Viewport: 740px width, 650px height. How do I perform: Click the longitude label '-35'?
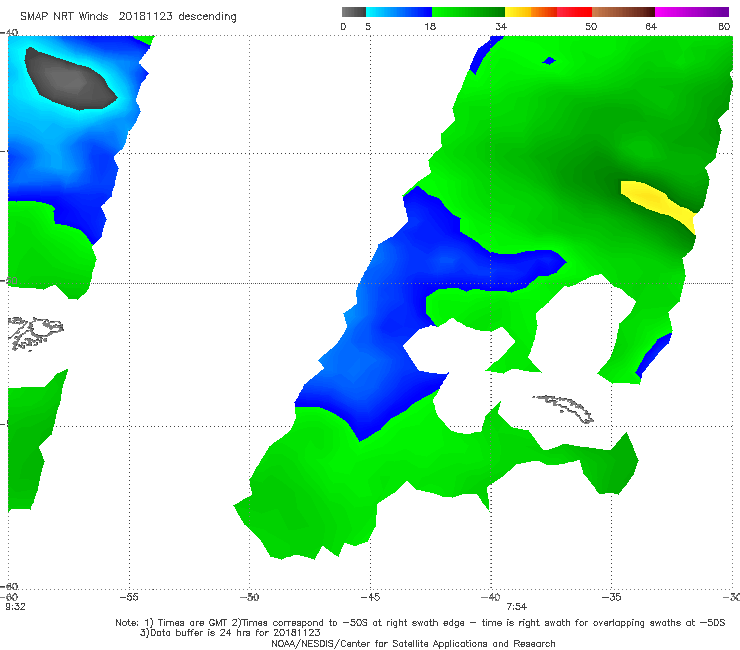pyautogui.click(x=611, y=597)
